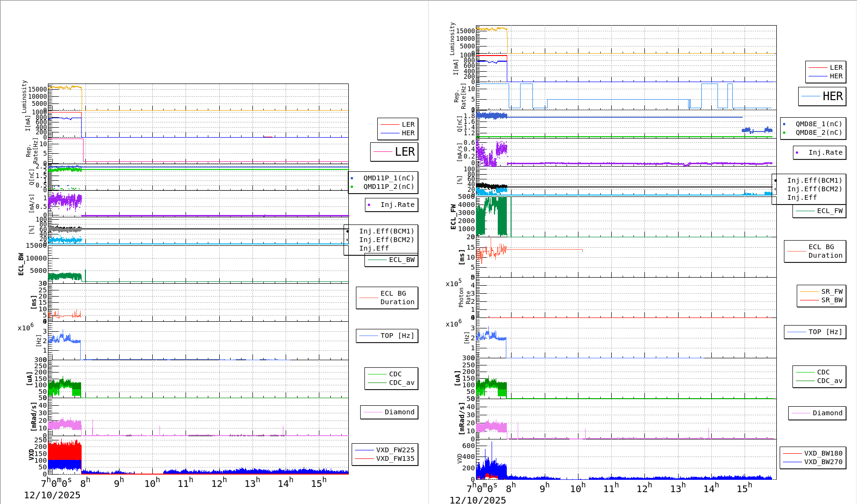Select Inj.Eff(BCM1) legend entry in right panel
Screen dimensions: 857x504
click(814, 180)
